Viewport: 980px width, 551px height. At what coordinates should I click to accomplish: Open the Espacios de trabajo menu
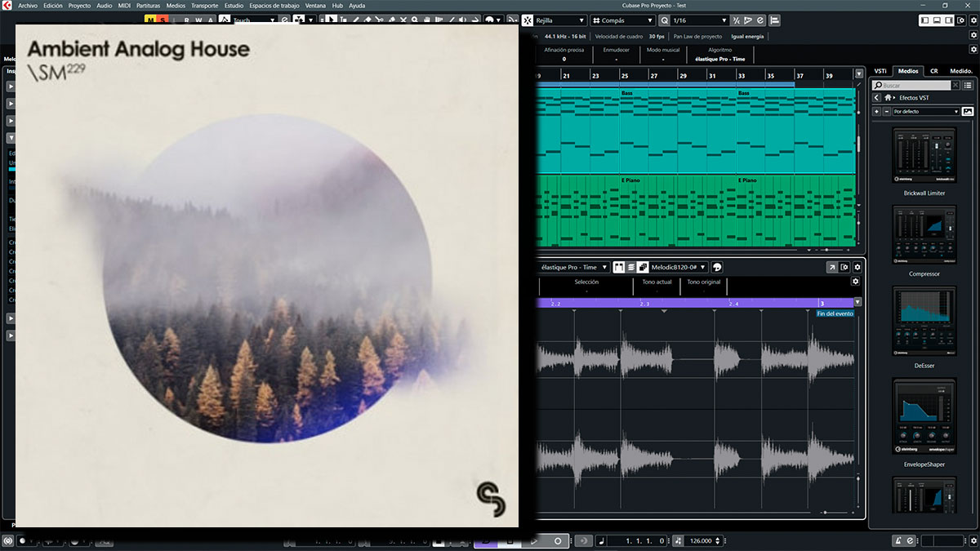[x=275, y=5]
